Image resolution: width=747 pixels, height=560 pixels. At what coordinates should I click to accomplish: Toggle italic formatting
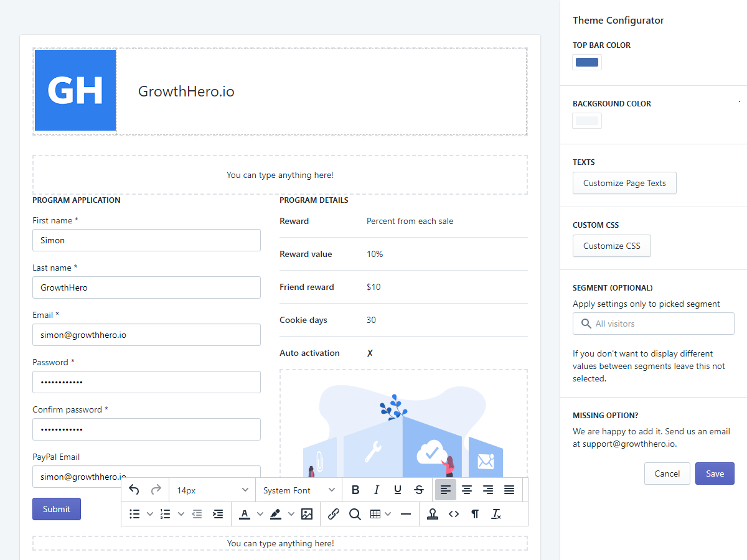[x=377, y=490]
